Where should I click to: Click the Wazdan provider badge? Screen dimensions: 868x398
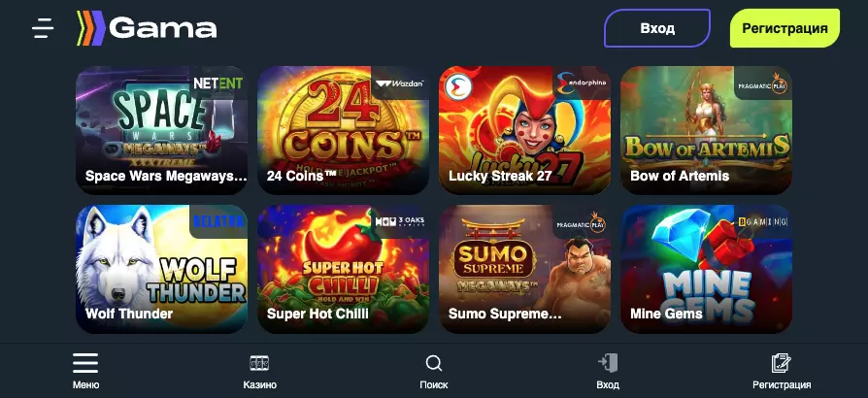(x=399, y=83)
